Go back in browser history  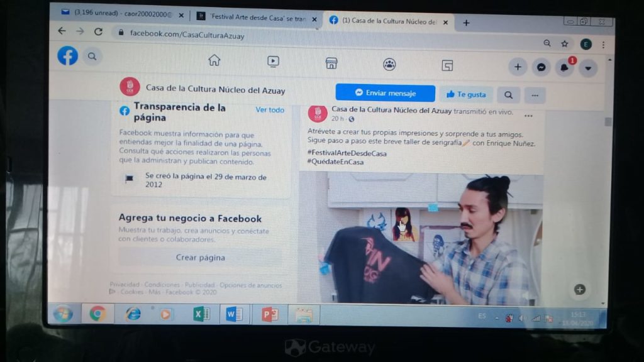click(x=62, y=31)
